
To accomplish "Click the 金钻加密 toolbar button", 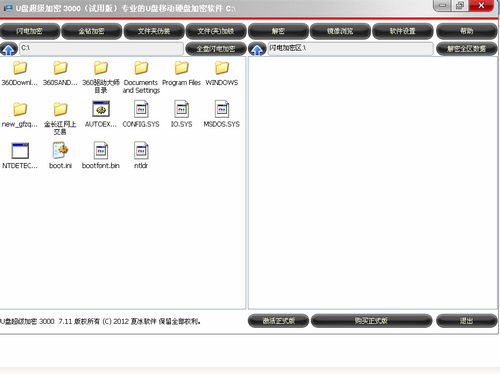I will [91, 31].
